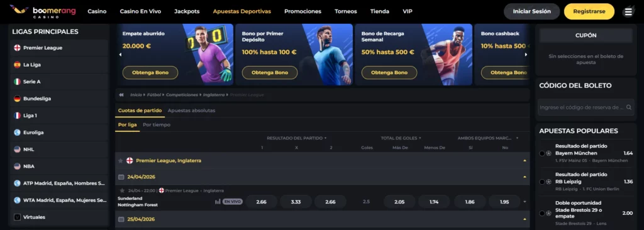This screenshot has width=644, height=230.
Task: Bet on draw at 3.33
Action: (296, 202)
